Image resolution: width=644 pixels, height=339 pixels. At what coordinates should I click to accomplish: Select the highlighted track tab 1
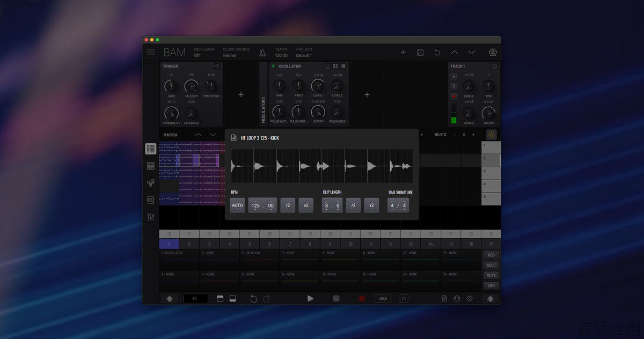pyautogui.click(x=169, y=244)
